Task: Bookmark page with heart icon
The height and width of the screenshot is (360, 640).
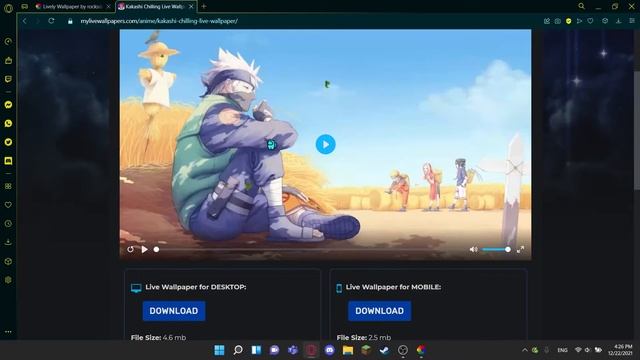Action: pyautogui.click(x=590, y=21)
